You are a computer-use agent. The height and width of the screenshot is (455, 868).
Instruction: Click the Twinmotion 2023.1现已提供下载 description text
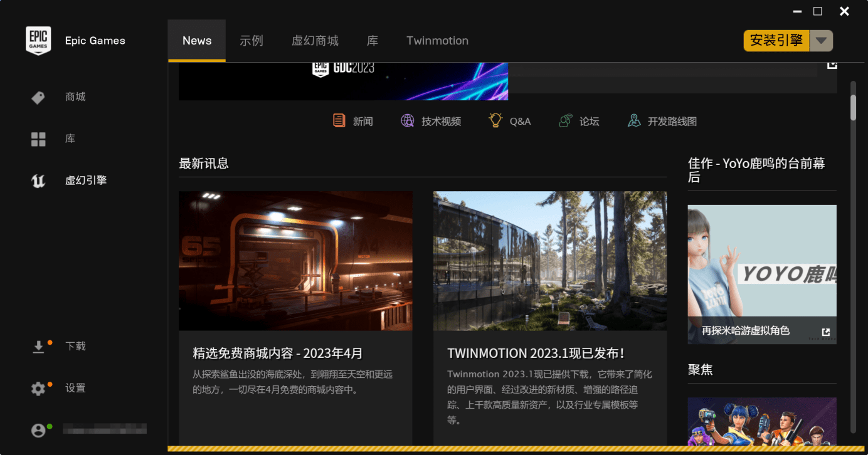point(550,397)
